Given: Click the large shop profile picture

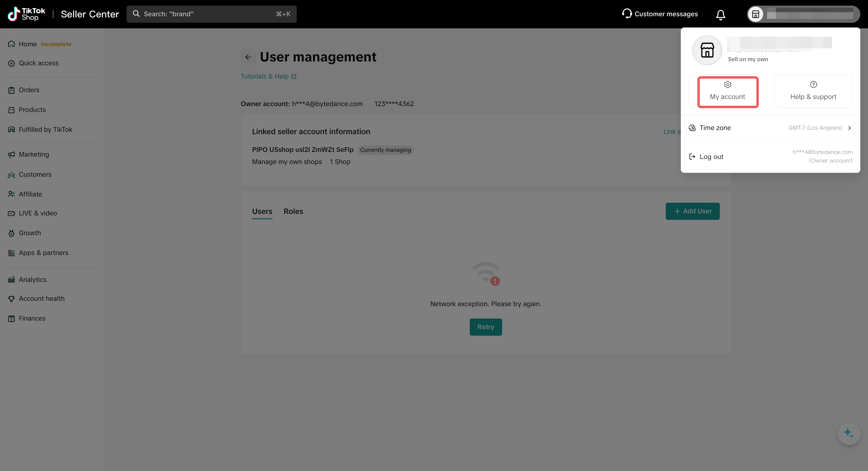Looking at the screenshot, I should click(707, 51).
